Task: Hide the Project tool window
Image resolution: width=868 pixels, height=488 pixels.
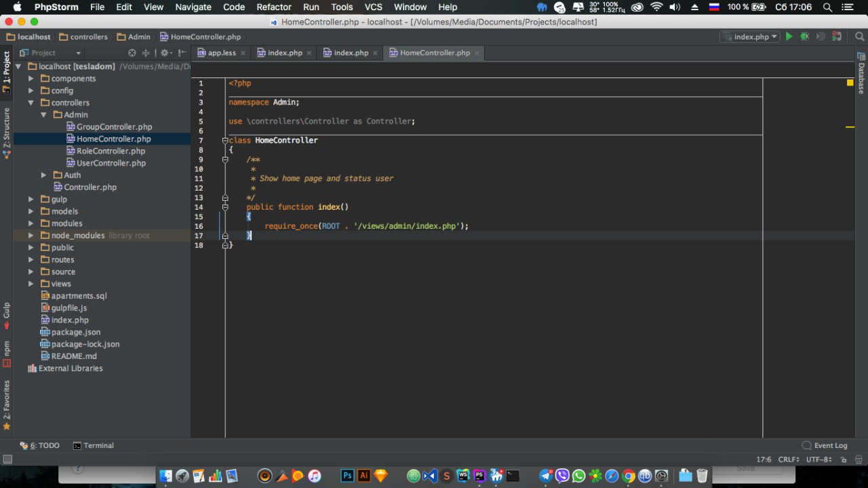Action: pyautogui.click(x=180, y=53)
